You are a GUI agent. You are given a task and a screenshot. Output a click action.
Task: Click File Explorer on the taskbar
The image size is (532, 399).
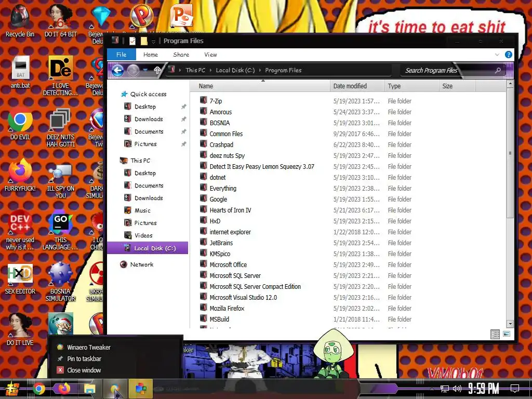tap(90, 389)
